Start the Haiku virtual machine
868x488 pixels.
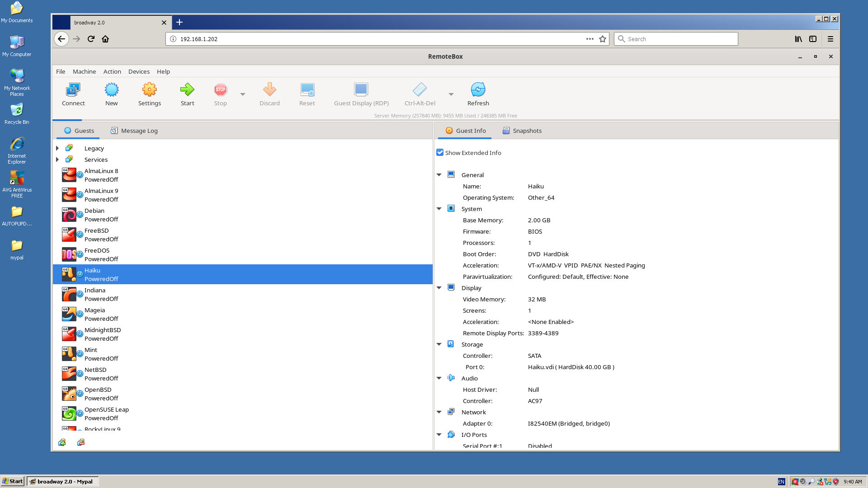[x=187, y=94]
